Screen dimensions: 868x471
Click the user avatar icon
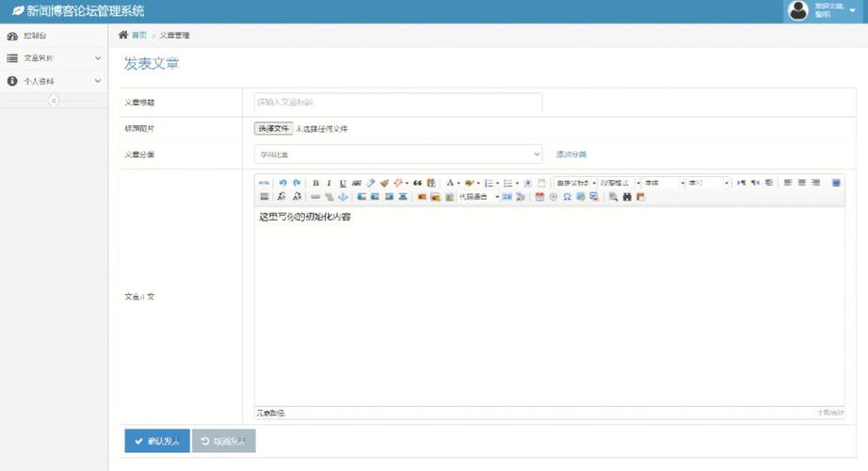797,10
